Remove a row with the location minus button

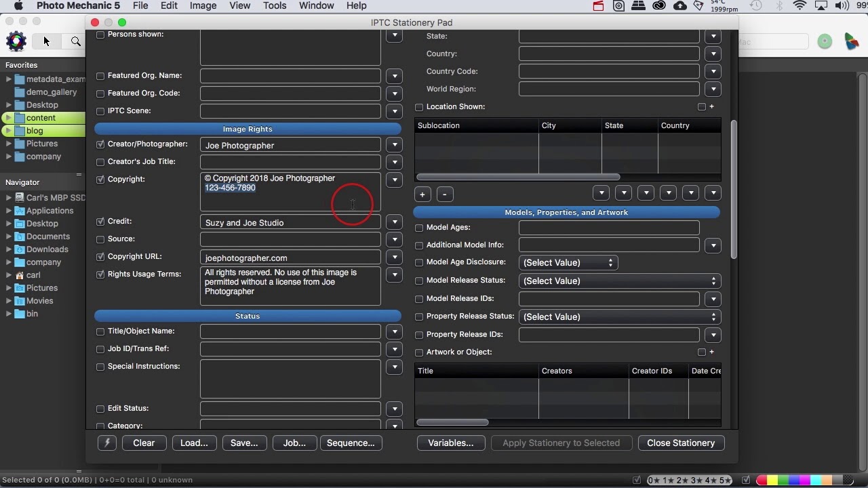[x=444, y=195]
